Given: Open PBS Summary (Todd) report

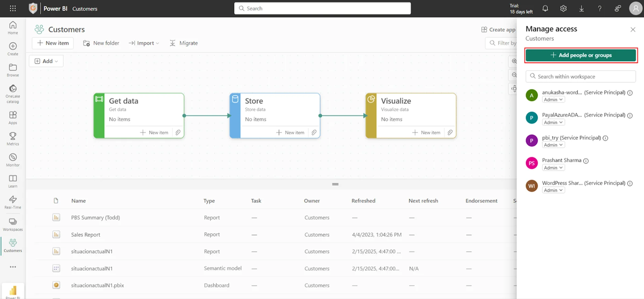Looking at the screenshot, I should coord(95,218).
